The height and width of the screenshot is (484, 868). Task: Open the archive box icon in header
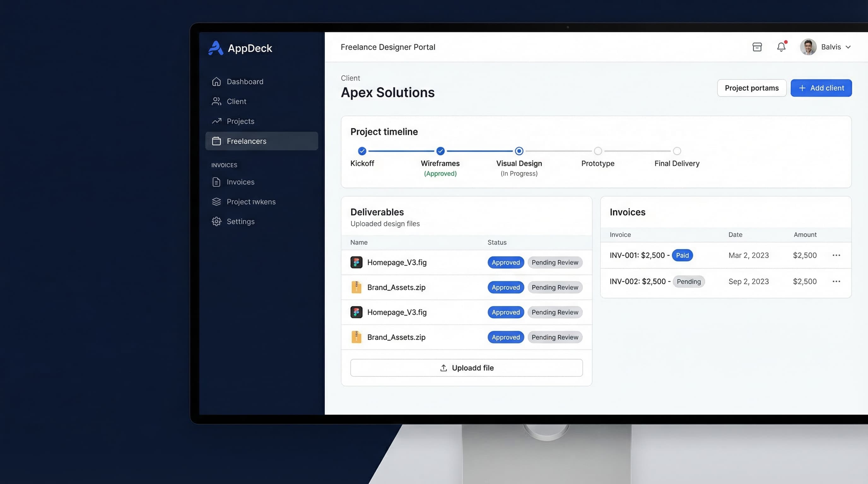coord(757,47)
